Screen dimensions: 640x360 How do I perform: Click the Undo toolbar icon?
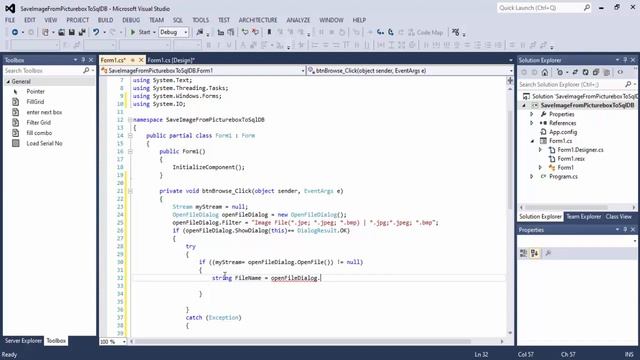point(96,32)
